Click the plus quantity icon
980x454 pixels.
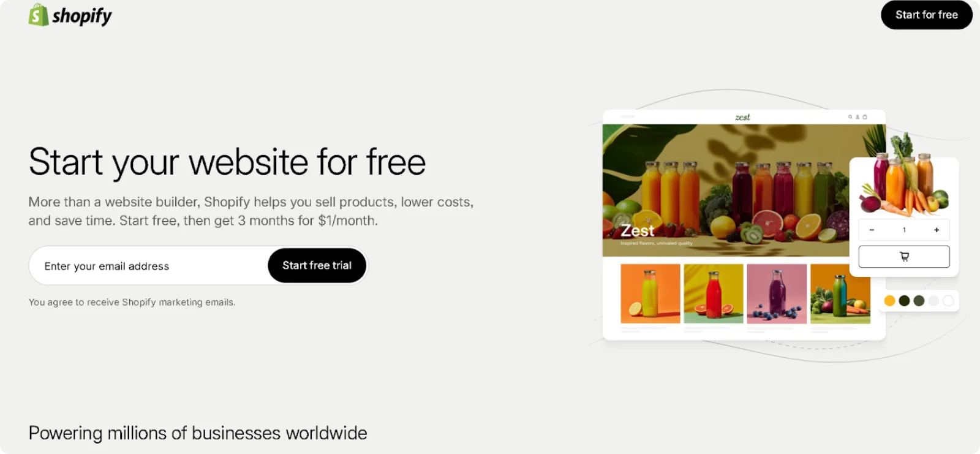pos(937,230)
